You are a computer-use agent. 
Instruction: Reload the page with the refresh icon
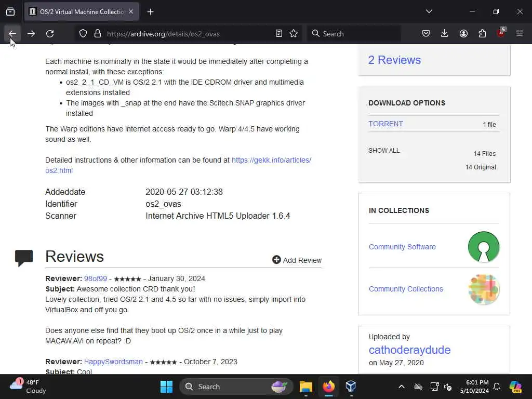[50, 34]
